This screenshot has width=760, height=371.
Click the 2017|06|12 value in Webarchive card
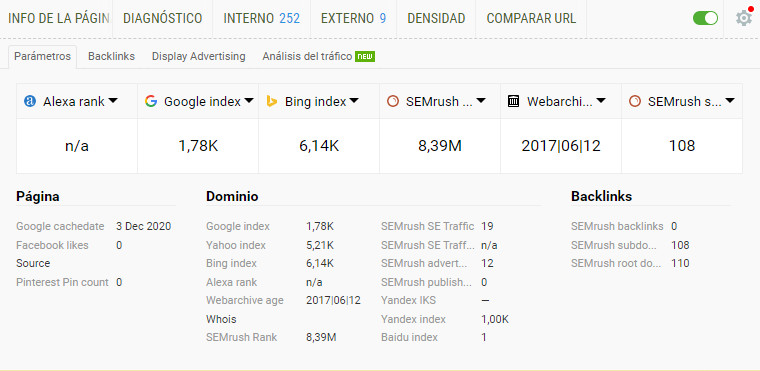[561, 146]
